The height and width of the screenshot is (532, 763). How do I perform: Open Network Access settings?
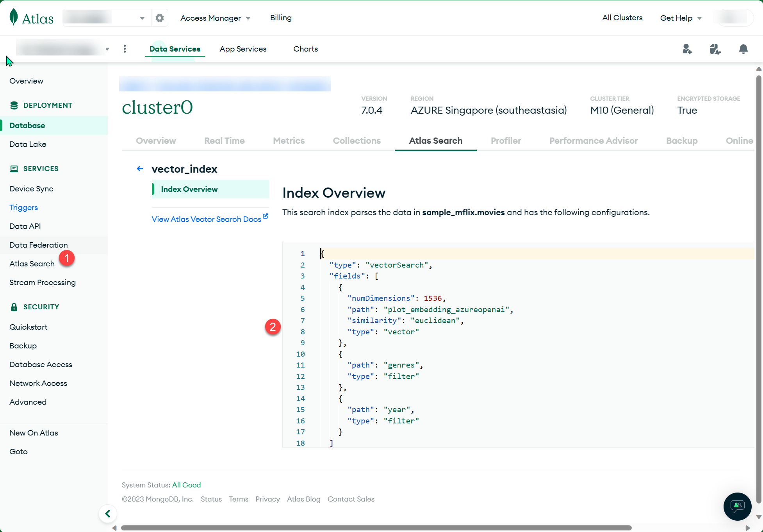coord(38,383)
